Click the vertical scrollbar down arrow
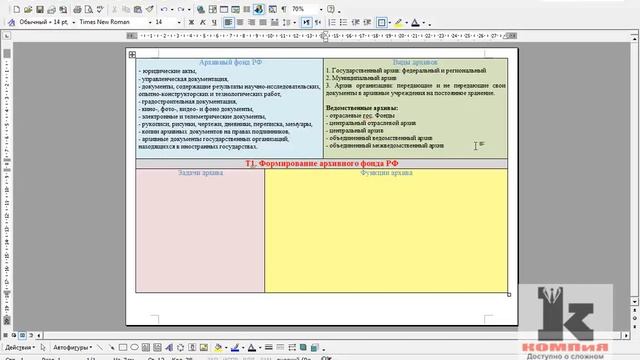Screen dimensions: 640x360 coord(634,301)
